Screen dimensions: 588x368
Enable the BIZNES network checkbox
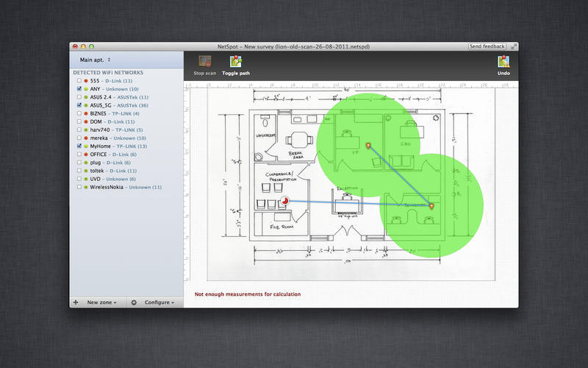click(x=80, y=114)
